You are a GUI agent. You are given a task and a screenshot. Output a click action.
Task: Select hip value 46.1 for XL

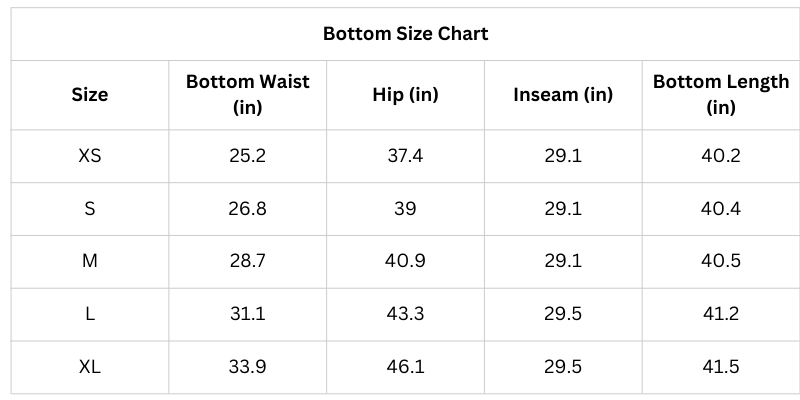pos(405,367)
